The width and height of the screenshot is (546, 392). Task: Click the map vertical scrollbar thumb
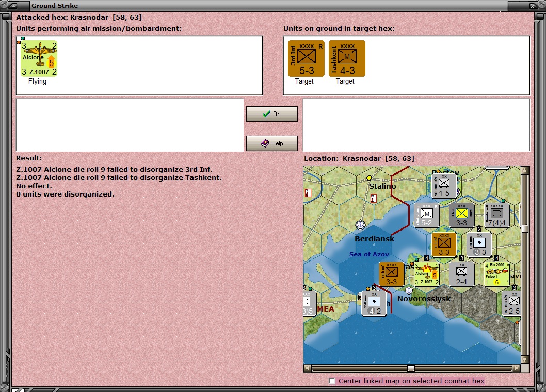525,228
